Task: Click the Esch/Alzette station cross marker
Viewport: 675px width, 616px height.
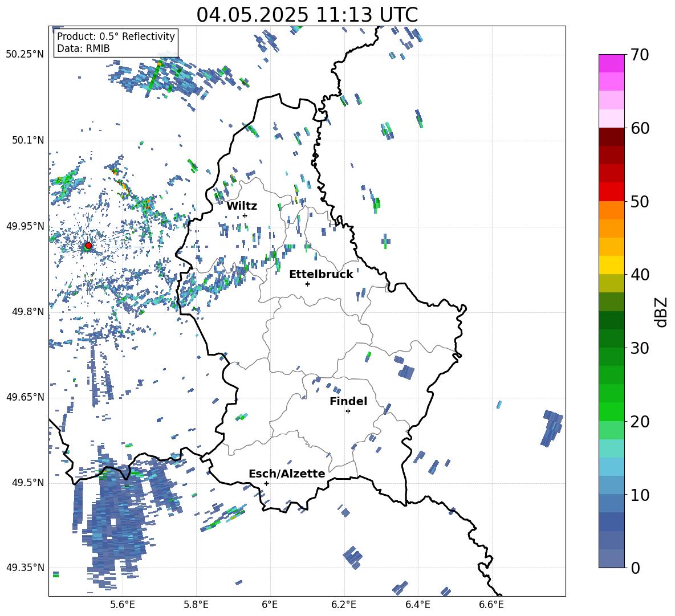Action: [266, 483]
